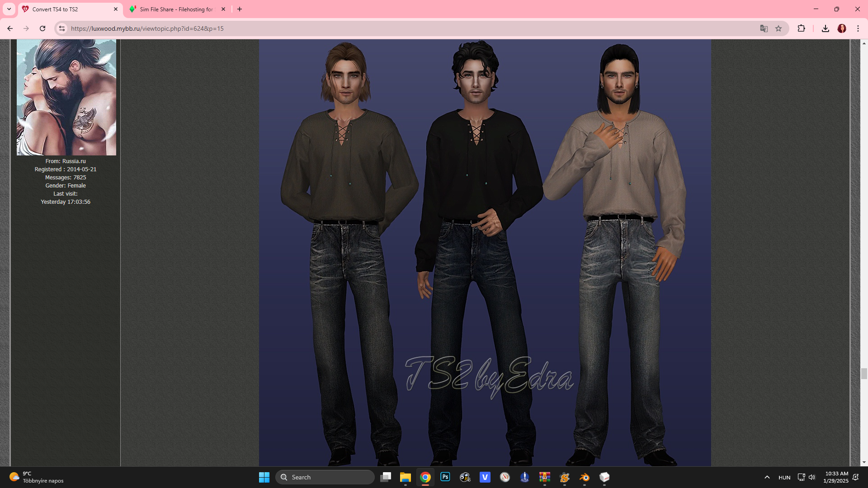The image size is (868, 488).
Task: Close the Sim File Share tab
Action: pyautogui.click(x=223, y=9)
